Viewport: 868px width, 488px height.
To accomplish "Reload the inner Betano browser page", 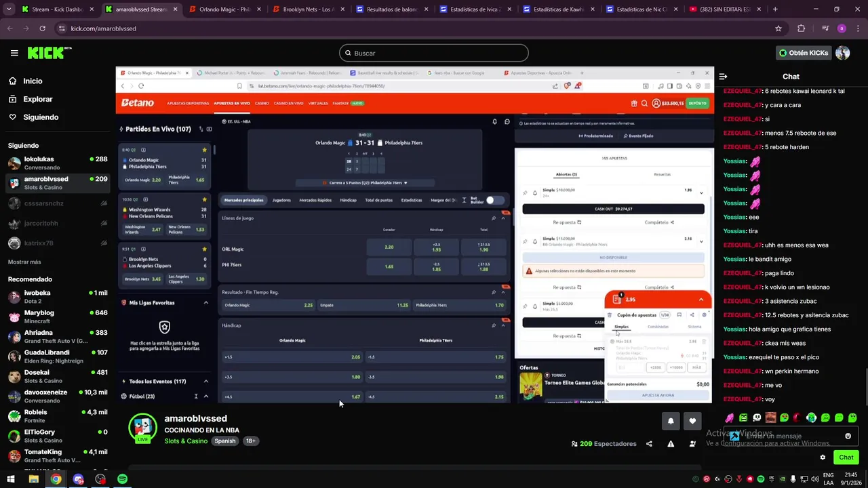I will [x=141, y=86].
